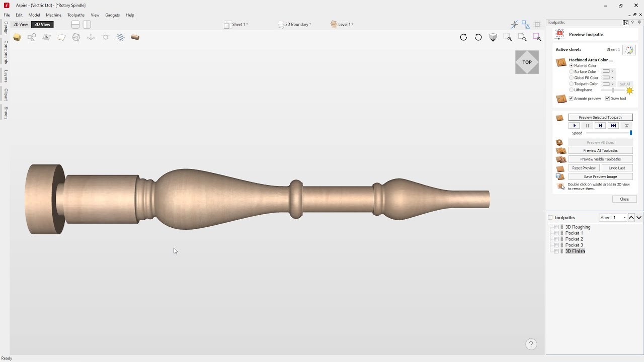Open the 3D Boundary dropdown
This screenshot has width=644, height=362.
click(295, 24)
